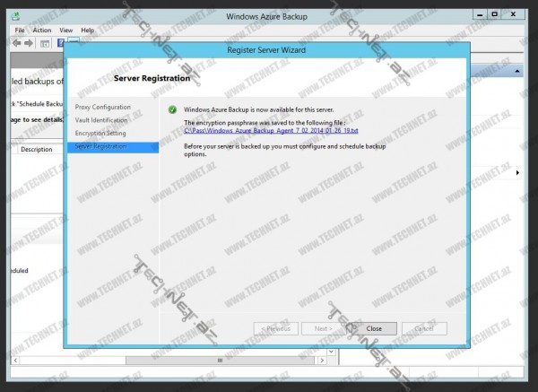Open the View menu
The height and width of the screenshot is (392, 538).
click(65, 30)
